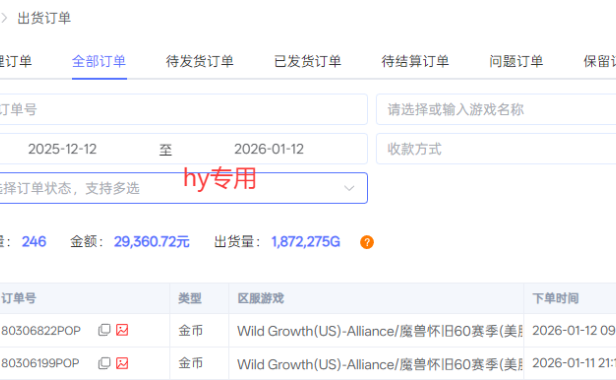
Task: Click the 金额 label
Action: coord(87,241)
